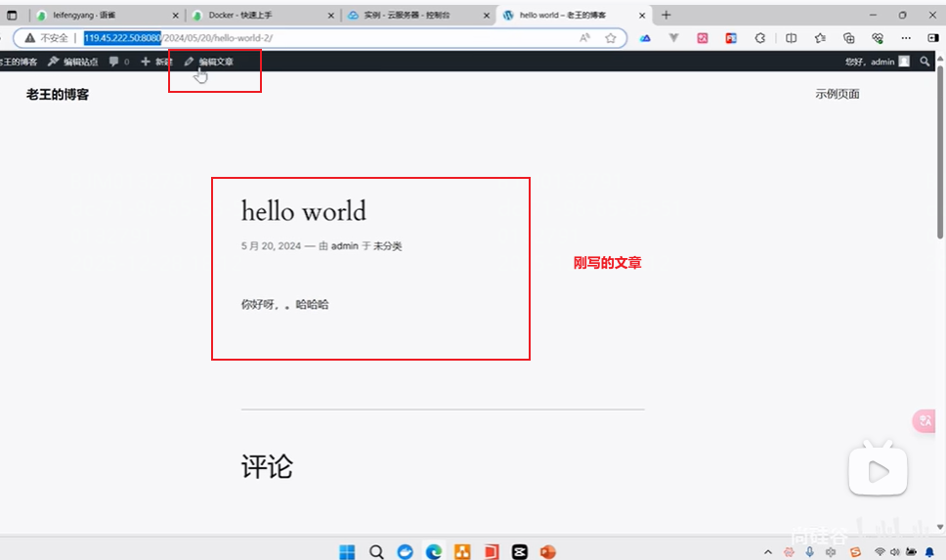Click the Bilibili play overlay button
Screen dimensions: 946x560
tap(878, 469)
